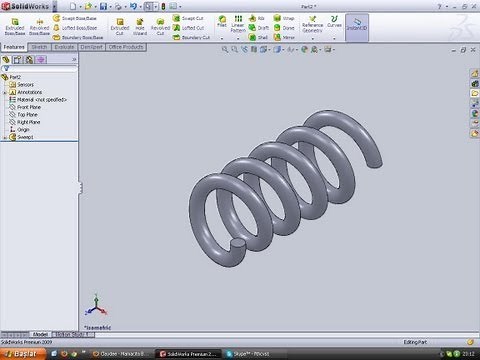Click the Model tab at the bottom

40,334
